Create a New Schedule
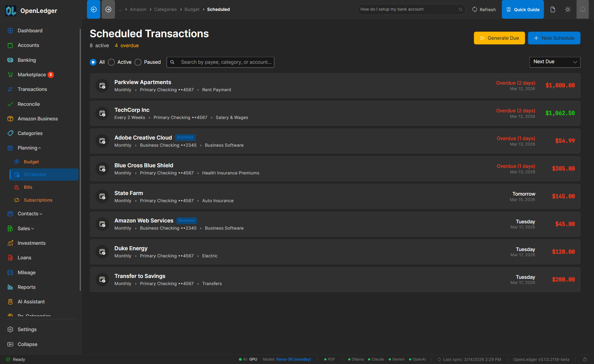The width and height of the screenshot is (594, 364). pos(554,38)
